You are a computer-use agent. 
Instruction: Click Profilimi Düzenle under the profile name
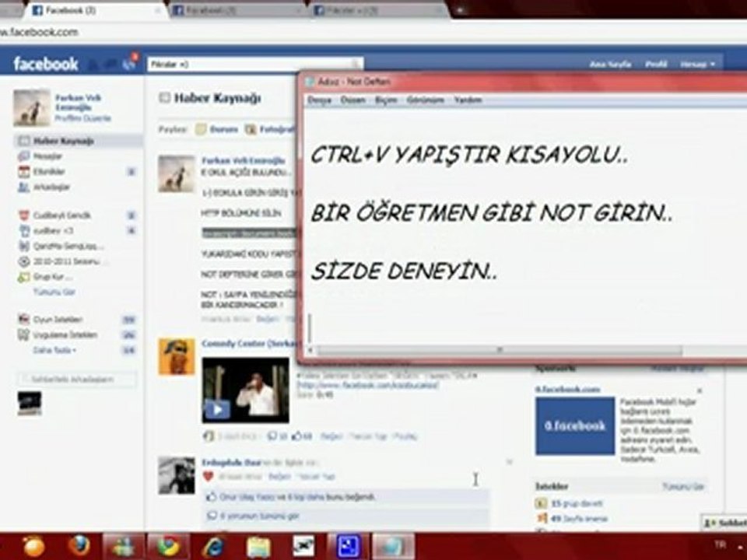[x=83, y=118]
